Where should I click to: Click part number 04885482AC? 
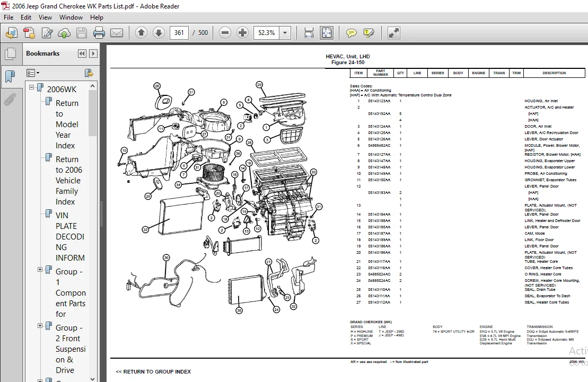point(379,146)
